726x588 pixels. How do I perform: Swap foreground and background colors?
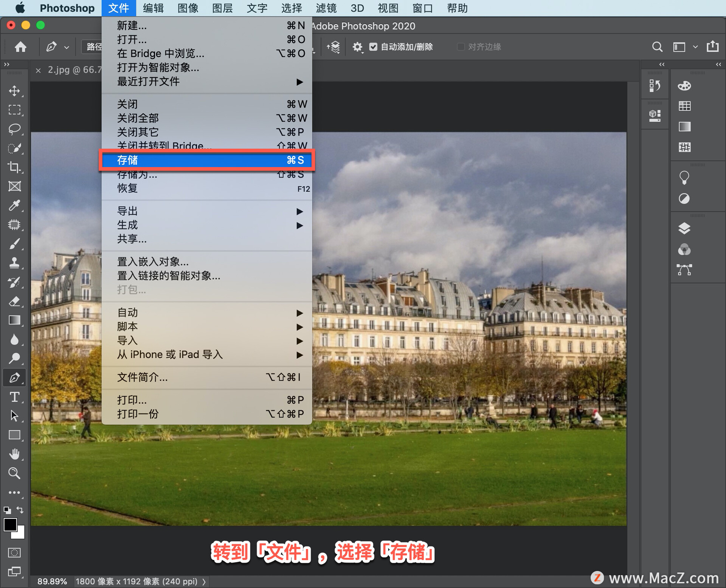20,509
